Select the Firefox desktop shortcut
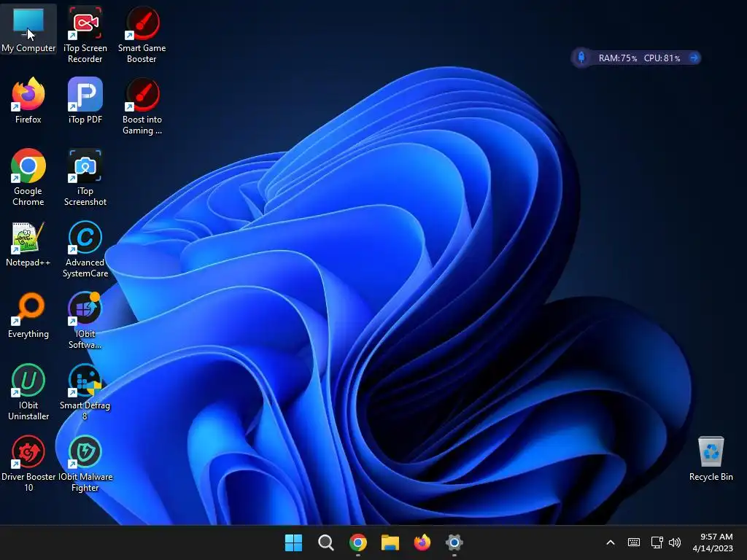Viewport: 747px width, 560px height. coord(28,100)
